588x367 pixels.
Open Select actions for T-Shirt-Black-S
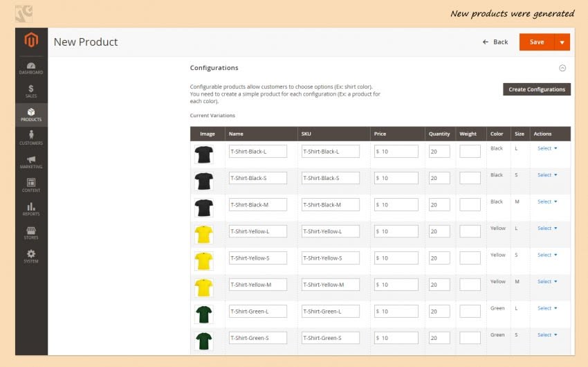click(x=547, y=175)
